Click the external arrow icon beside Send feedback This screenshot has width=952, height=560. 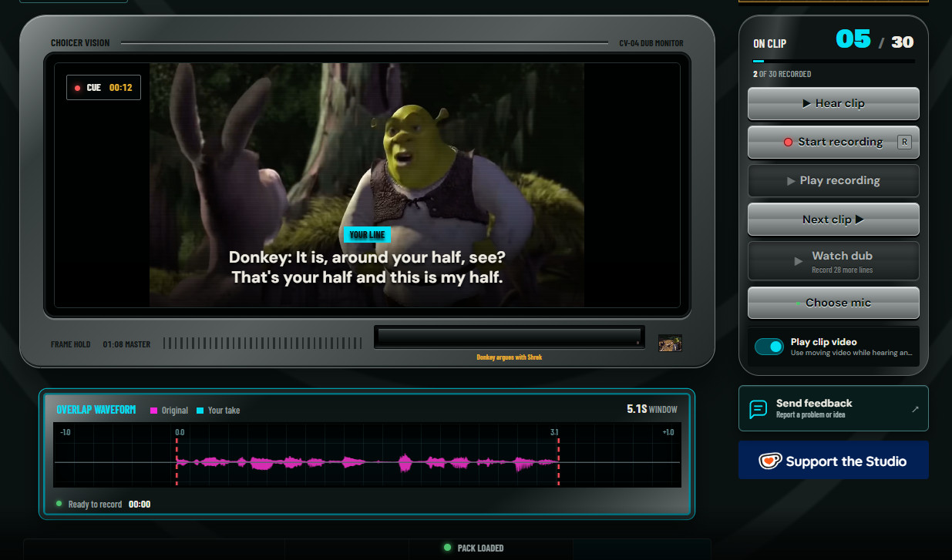[915, 409]
